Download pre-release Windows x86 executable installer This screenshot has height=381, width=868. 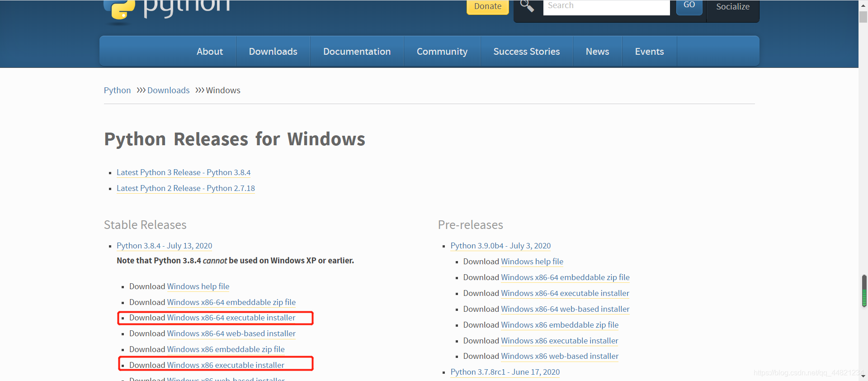[x=560, y=341]
